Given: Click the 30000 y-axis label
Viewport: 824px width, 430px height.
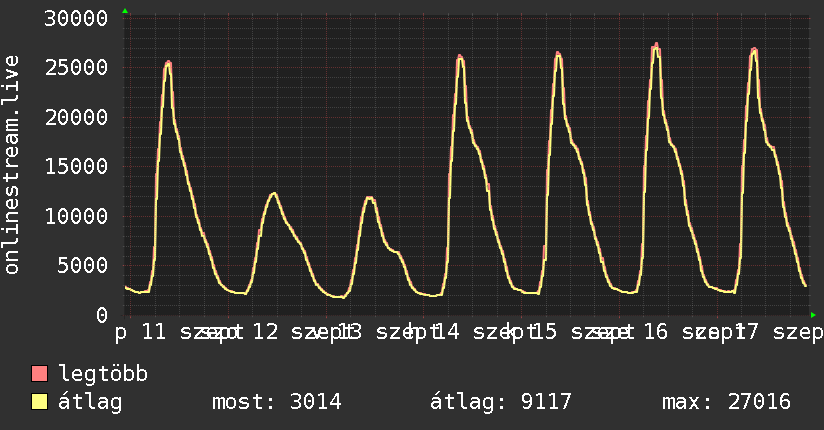Looking at the screenshot, I should (x=76, y=18).
